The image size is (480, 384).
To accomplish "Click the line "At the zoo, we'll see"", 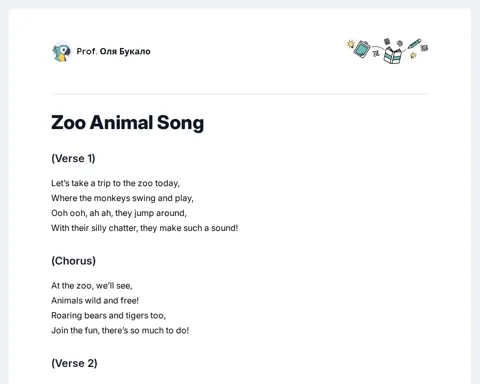I will (x=92, y=286).
